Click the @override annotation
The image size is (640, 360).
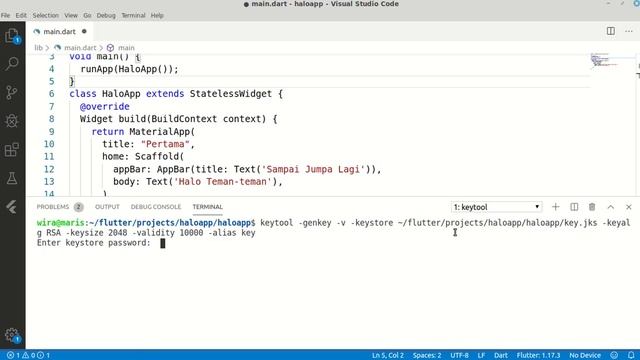pos(104,107)
